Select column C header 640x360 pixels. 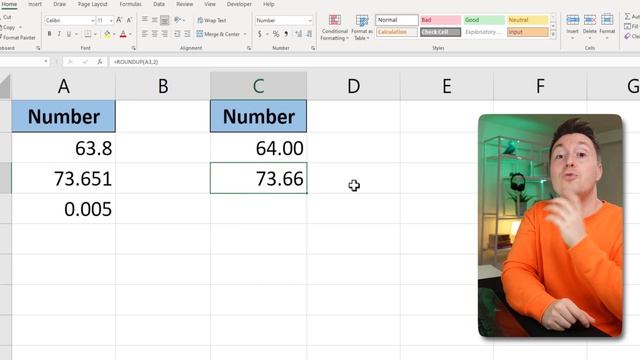pos(258,86)
